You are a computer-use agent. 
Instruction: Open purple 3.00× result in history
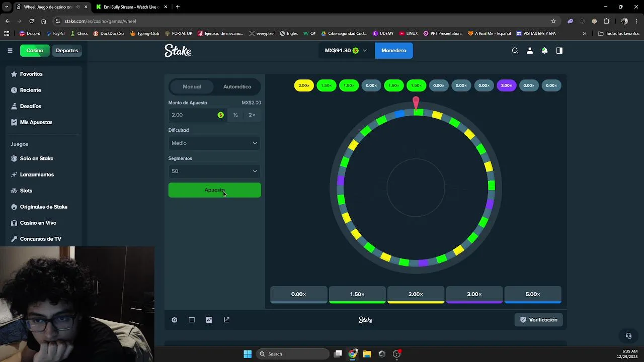[x=507, y=85]
